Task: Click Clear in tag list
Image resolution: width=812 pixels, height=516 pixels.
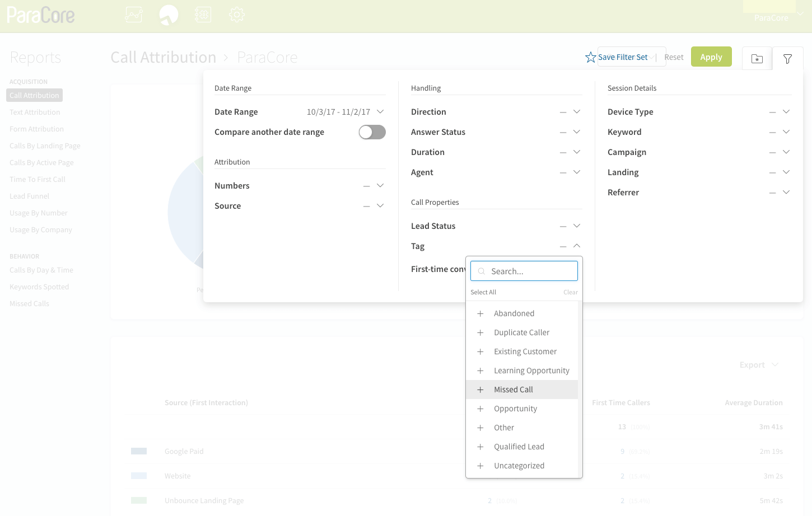Action: [x=571, y=292]
